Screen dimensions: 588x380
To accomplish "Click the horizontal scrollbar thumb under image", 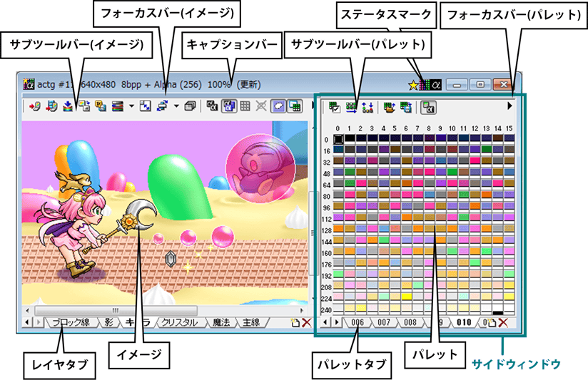I will [x=116, y=310].
